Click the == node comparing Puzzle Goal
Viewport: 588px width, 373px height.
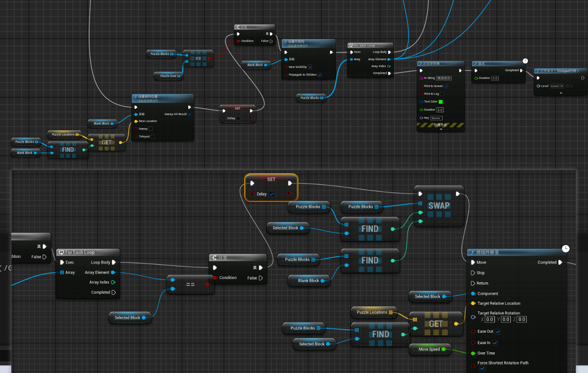coord(198,58)
